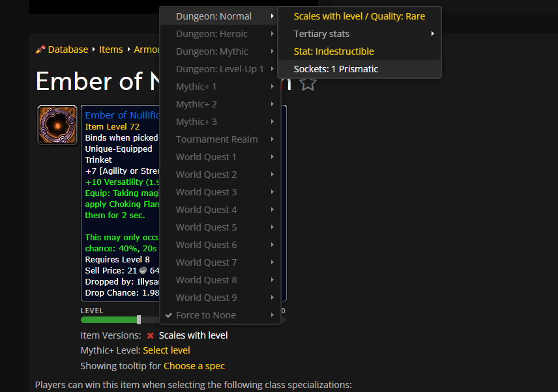Choose World Quest 5 from the menu
This screenshot has height=392, width=558.
coord(220,227)
